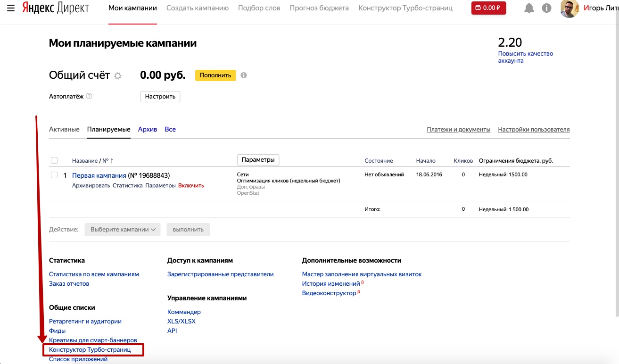619x364 pixels.
Task: Open the Выберите кампании dropdown
Action: (123, 230)
